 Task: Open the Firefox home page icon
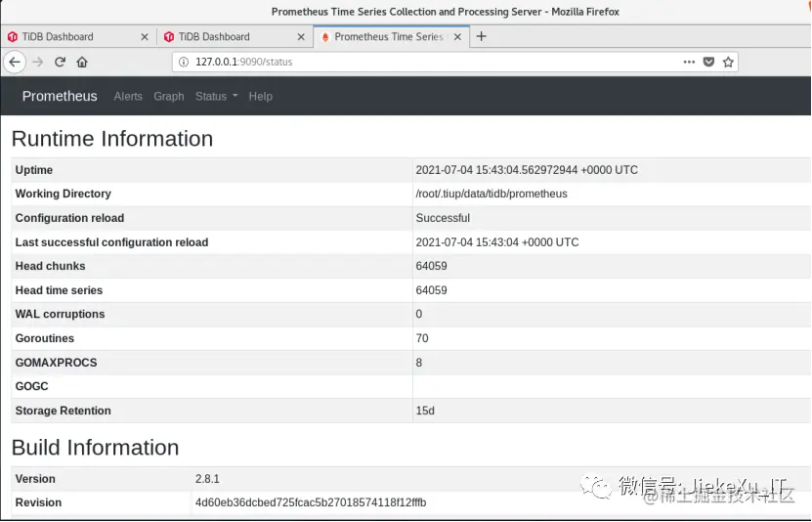(82, 63)
